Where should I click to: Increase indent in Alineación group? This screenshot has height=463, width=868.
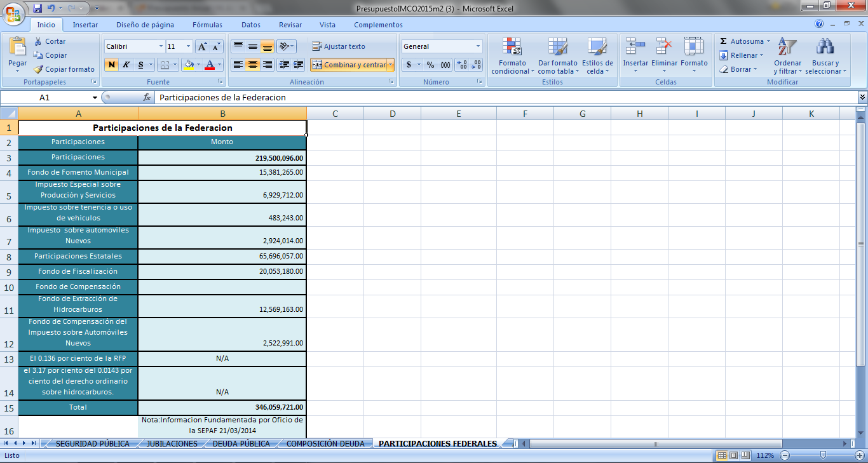pyautogui.click(x=298, y=64)
